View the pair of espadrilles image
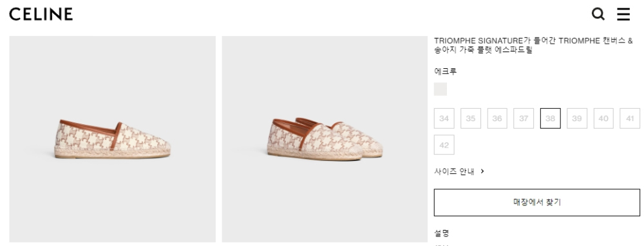 325,139
